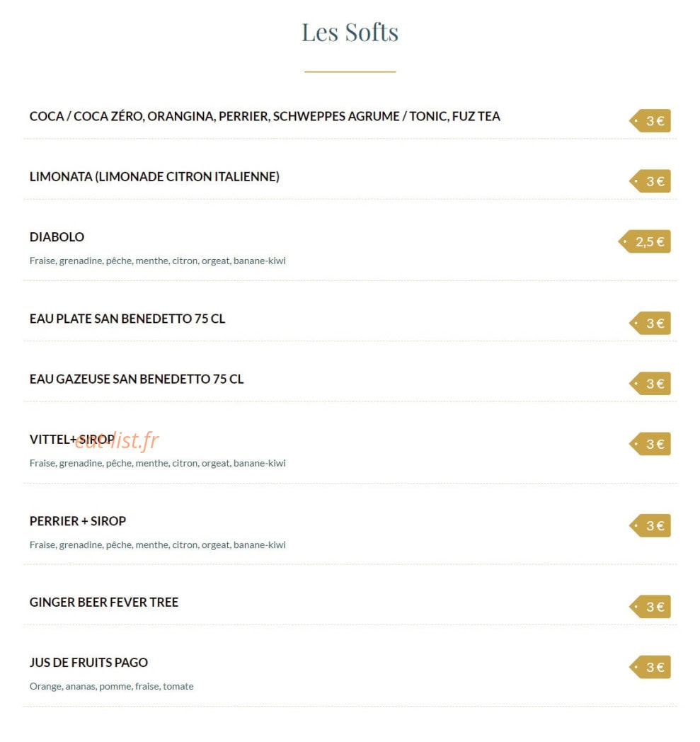This screenshot has height=742, width=700.
Task: Click the Coca / Coca Zéro price tag
Action: [650, 120]
